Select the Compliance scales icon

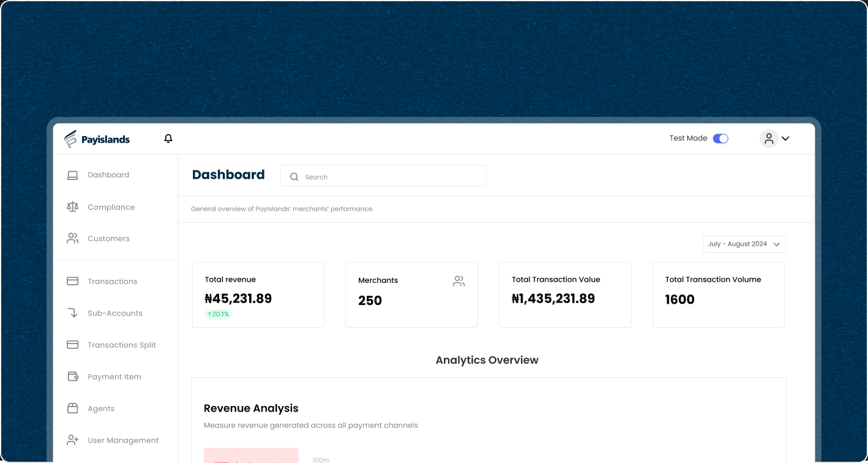(x=72, y=207)
